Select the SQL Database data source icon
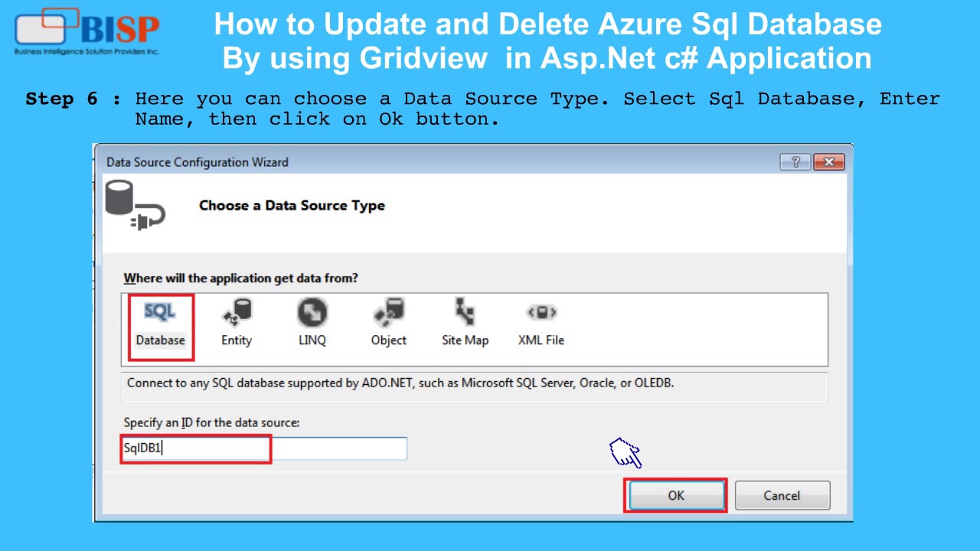Viewport: 980px width, 551px height. tap(160, 312)
